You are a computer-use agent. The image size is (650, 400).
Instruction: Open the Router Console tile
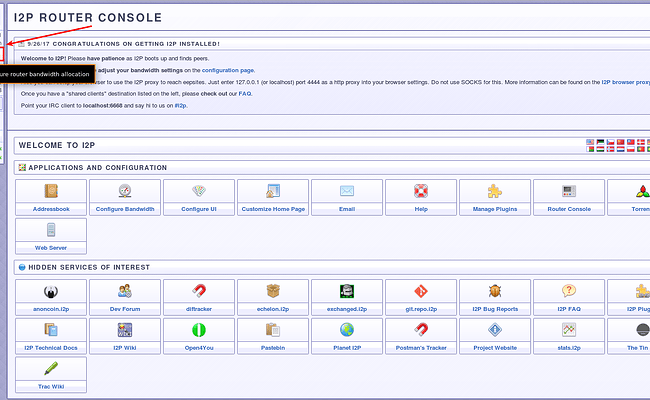click(569, 197)
